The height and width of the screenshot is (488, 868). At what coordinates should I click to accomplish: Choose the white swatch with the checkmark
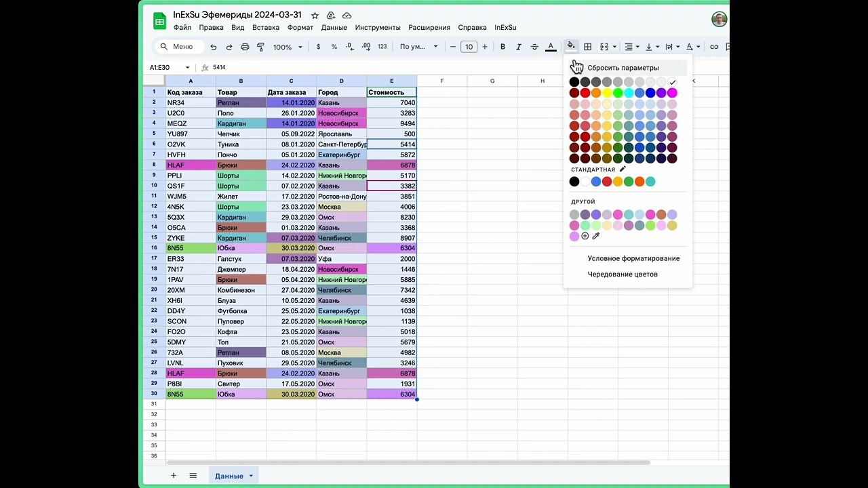tap(672, 82)
